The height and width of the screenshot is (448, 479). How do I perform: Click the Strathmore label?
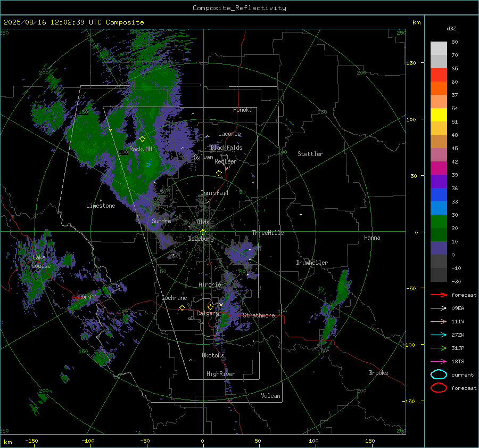tap(259, 315)
